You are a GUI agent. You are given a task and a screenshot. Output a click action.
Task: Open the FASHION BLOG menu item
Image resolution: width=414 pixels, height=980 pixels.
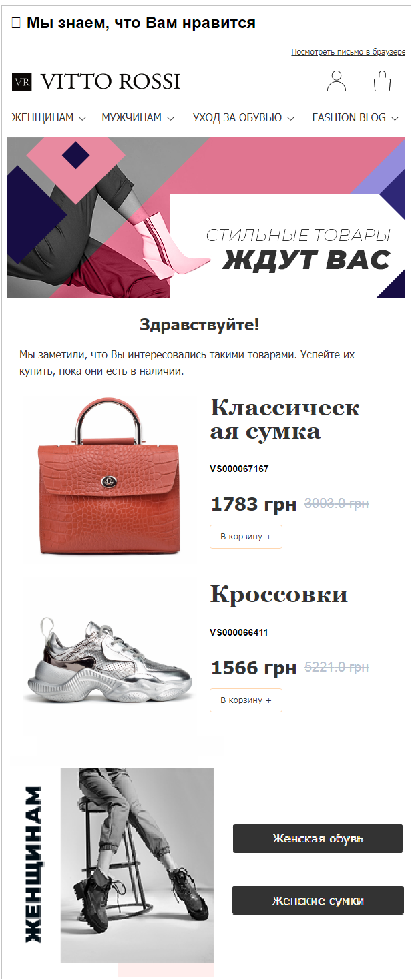pyautogui.click(x=349, y=117)
